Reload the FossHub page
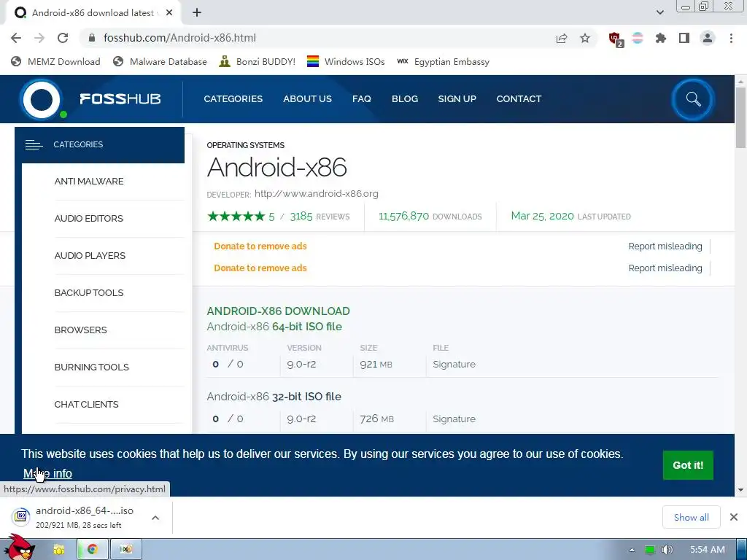The width and height of the screenshot is (747, 560). coord(63,38)
